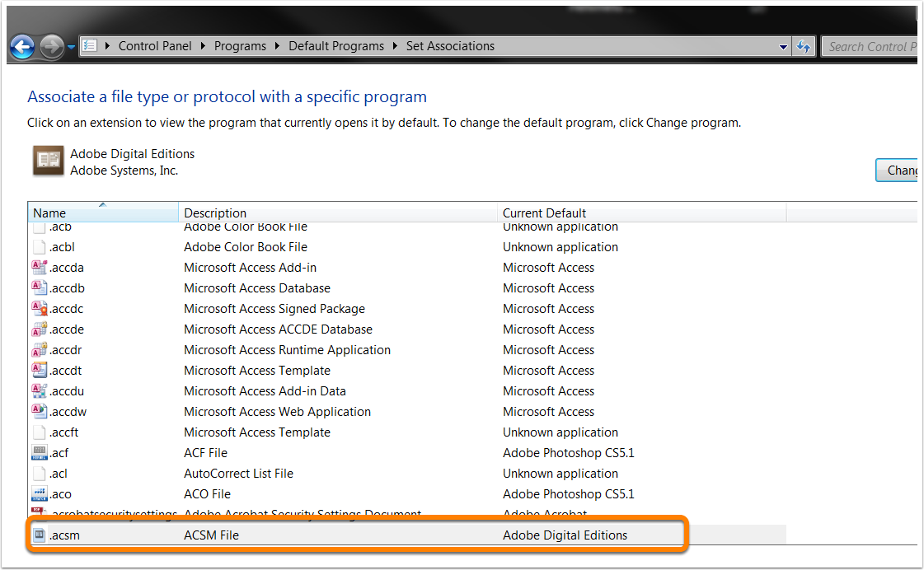Click Adobe Photoshop CS5.1 in the .acf row
Image resolution: width=924 pixels, height=570 pixels.
[569, 453]
